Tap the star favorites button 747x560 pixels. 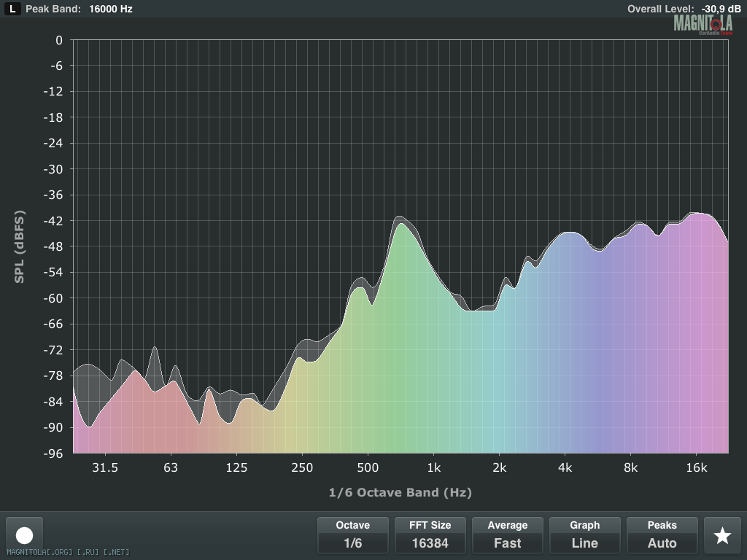point(722,536)
